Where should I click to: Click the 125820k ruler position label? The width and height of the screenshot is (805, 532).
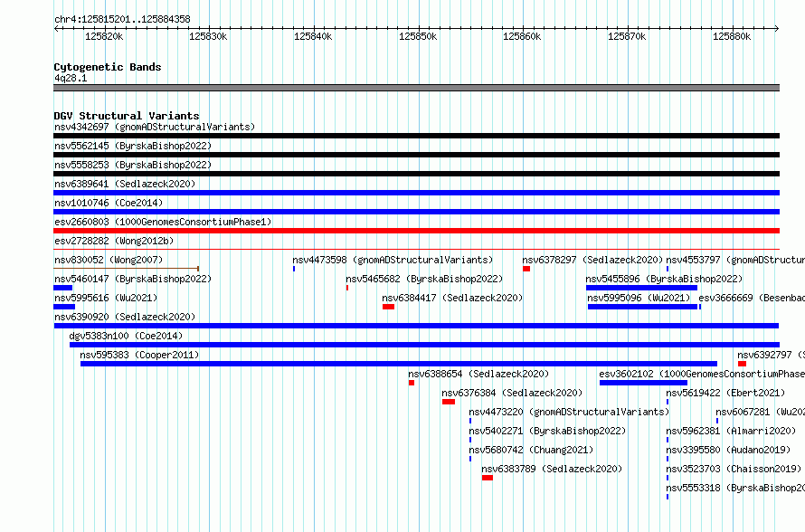click(104, 36)
